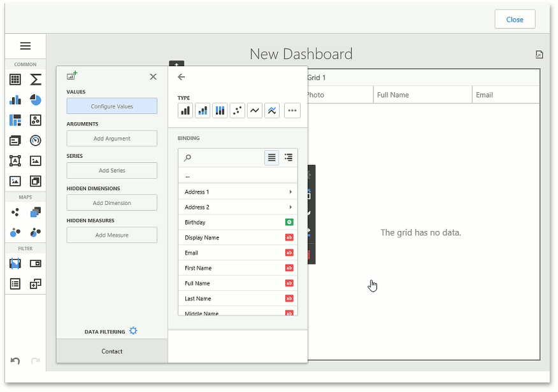Select the '...' parent entry in field list

point(238,176)
